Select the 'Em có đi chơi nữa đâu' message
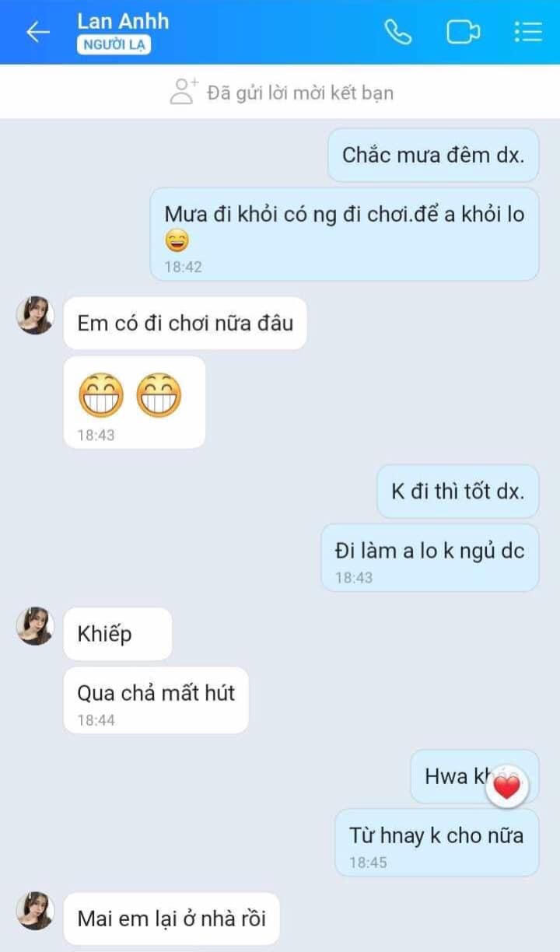The height and width of the screenshot is (952, 560). [185, 323]
